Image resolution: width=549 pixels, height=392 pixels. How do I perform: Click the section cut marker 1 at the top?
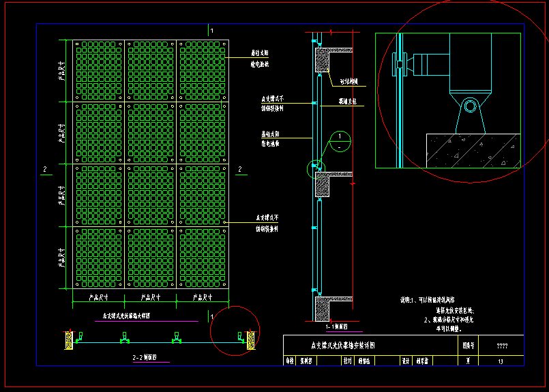coord(211,31)
